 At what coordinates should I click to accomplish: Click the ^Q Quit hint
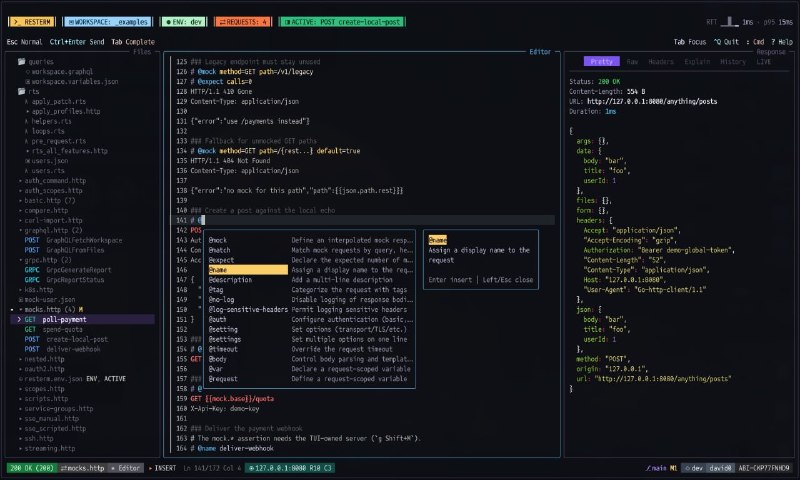(x=726, y=42)
